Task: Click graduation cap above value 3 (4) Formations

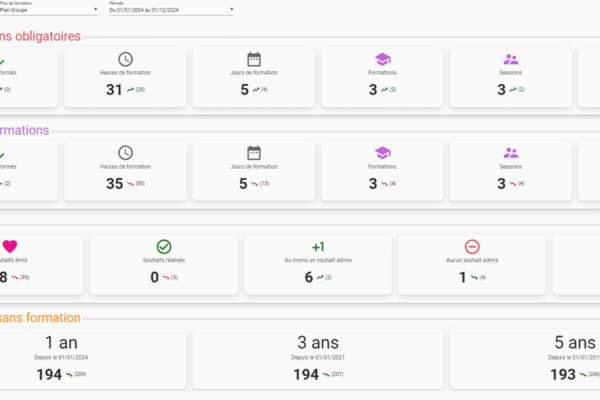Action: [382, 153]
